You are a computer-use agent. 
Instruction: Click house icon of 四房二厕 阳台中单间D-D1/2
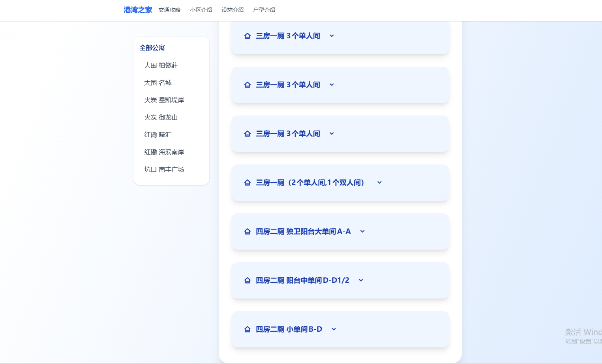pyautogui.click(x=248, y=280)
